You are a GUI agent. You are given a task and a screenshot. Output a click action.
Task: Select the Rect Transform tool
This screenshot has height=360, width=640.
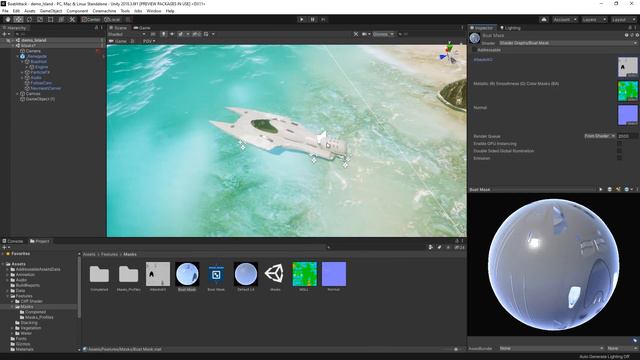pyautogui.click(x=51, y=19)
